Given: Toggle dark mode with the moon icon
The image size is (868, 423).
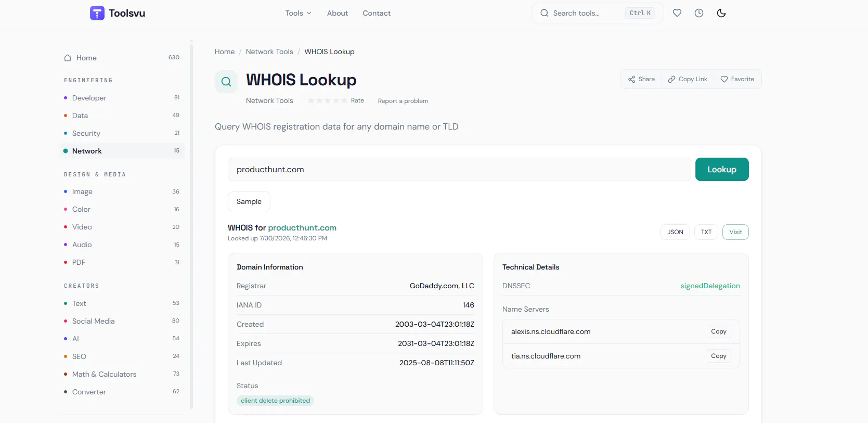Looking at the screenshot, I should pos(721,13).
